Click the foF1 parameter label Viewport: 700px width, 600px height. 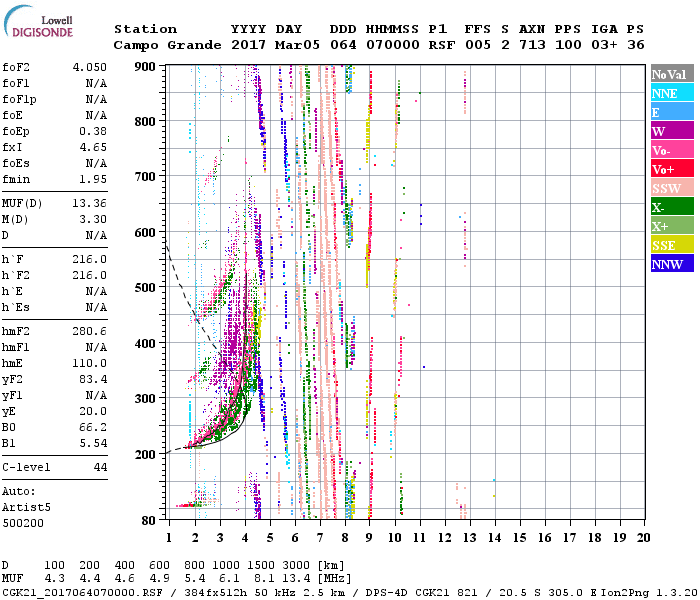16,83
